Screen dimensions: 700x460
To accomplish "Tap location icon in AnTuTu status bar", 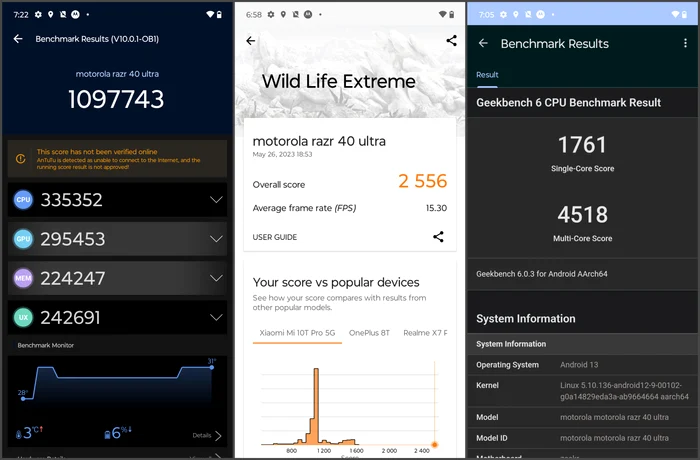I will (x=50, y=14).
